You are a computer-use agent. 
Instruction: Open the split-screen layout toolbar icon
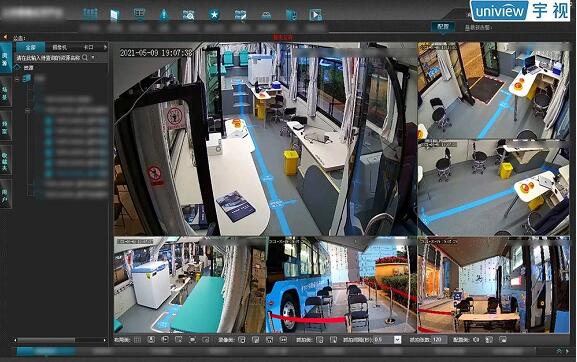(x=139, y=14)
